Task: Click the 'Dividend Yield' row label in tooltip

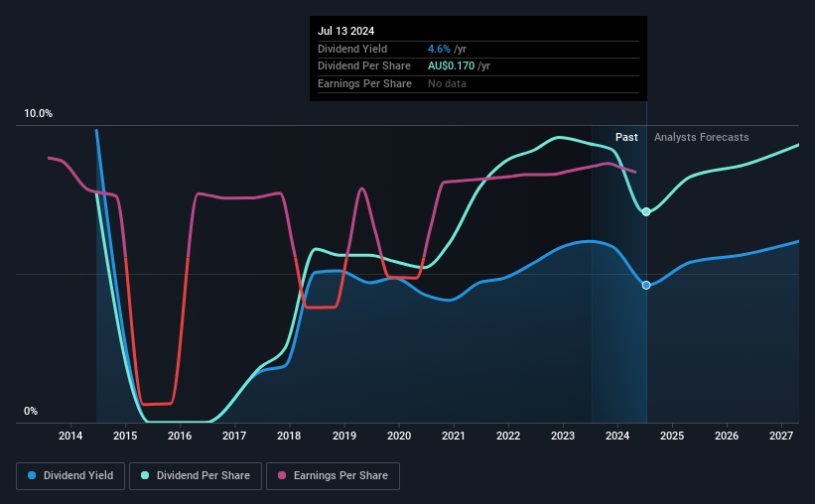Action: 352,49
